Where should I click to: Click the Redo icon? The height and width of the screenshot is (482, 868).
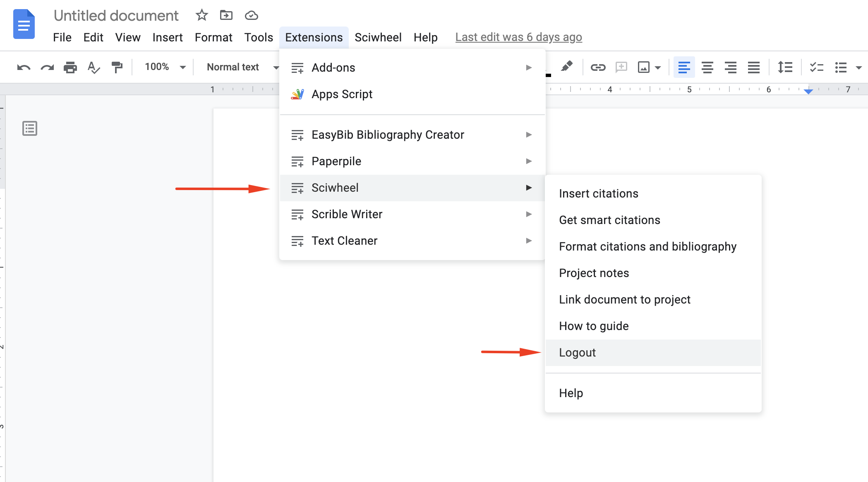point(47,67)
